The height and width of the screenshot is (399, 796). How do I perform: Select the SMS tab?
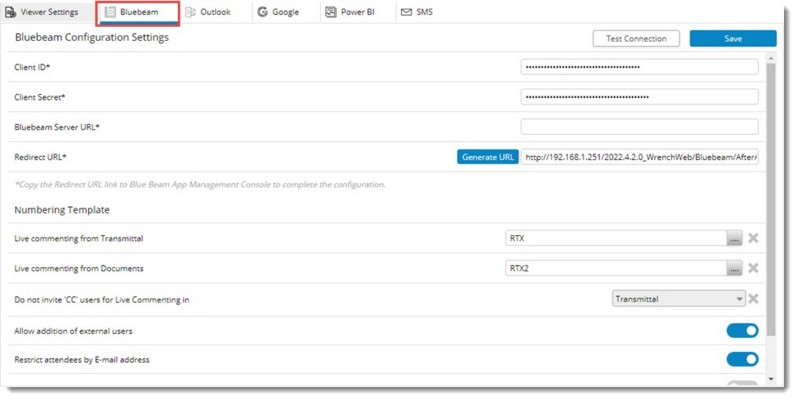tap(417, 12)
